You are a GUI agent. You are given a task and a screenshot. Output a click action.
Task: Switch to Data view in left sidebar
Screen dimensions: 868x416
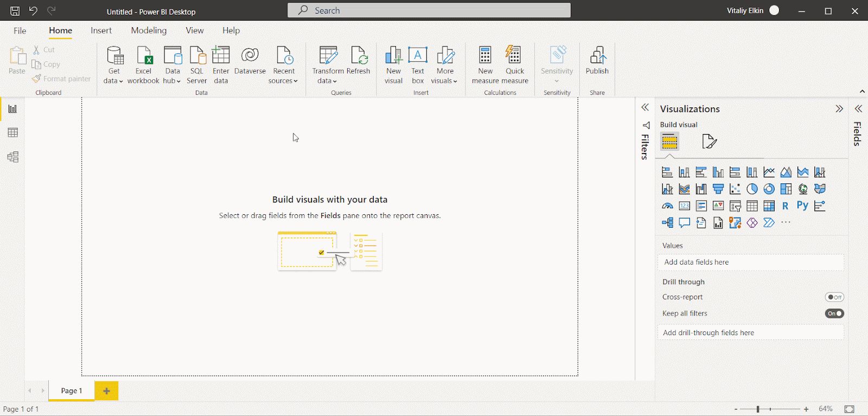pyautogui.click(x=12, y=133)
